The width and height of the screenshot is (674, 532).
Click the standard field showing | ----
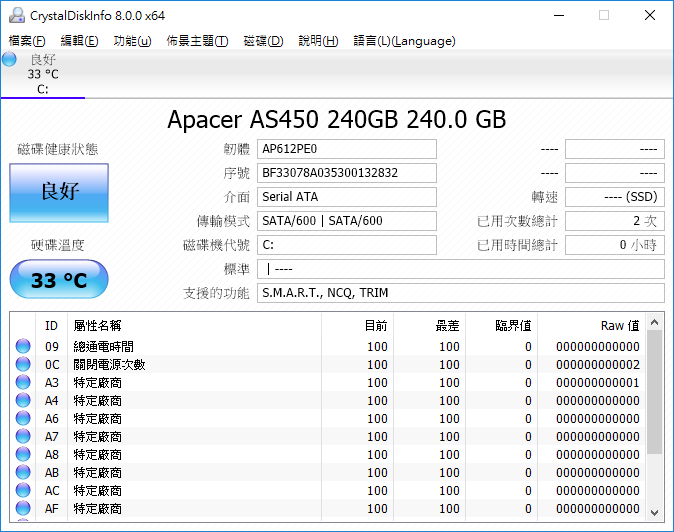click(x=461, y=269)
